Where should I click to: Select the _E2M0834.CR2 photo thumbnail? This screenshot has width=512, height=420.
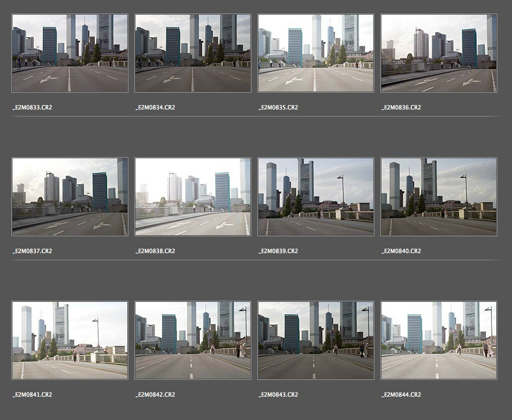(193, 53)
